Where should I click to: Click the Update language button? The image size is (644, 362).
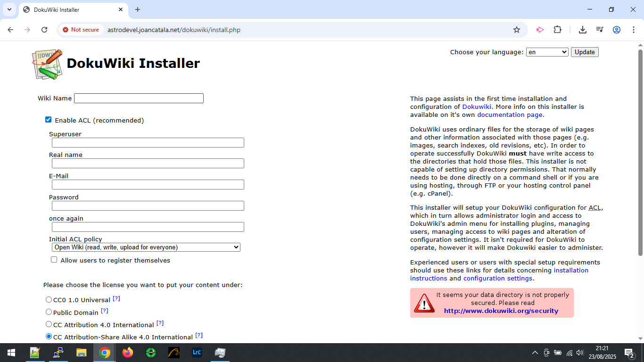coord(585,52)
